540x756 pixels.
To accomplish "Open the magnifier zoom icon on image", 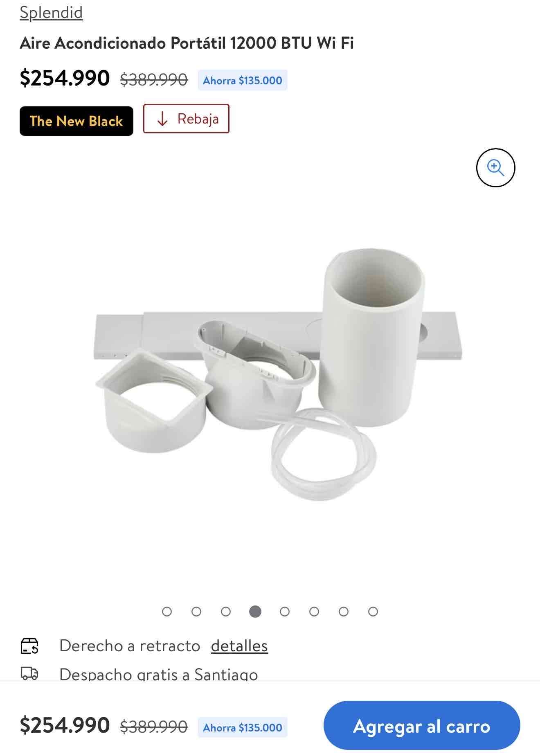I will pos(495,168).
